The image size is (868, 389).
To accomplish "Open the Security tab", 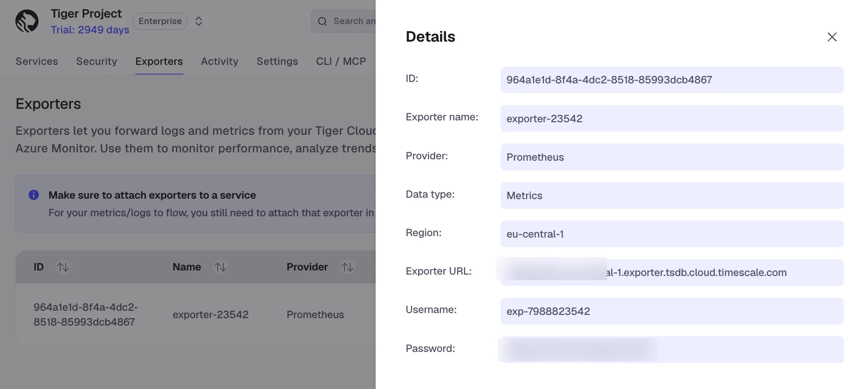I will click(97, 61).
